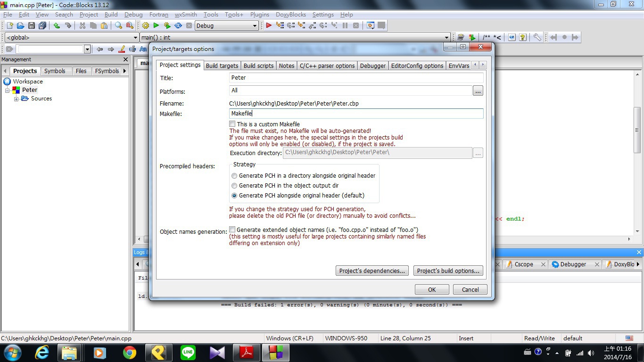Viewport: 644px width, 362px height.
Task: Click Project's dependencies... button
Action: pyautogui.click(x=372, y=271)
